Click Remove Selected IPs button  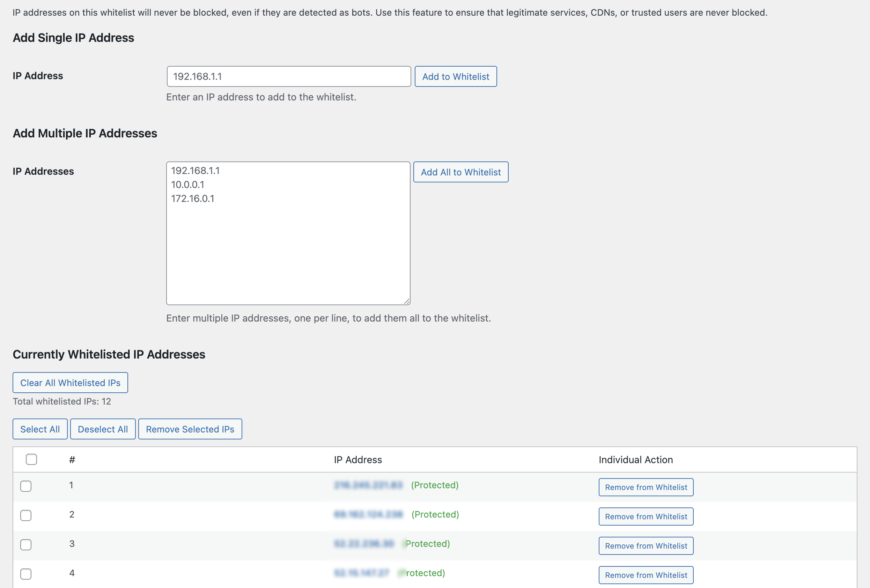tap(190, 429)
